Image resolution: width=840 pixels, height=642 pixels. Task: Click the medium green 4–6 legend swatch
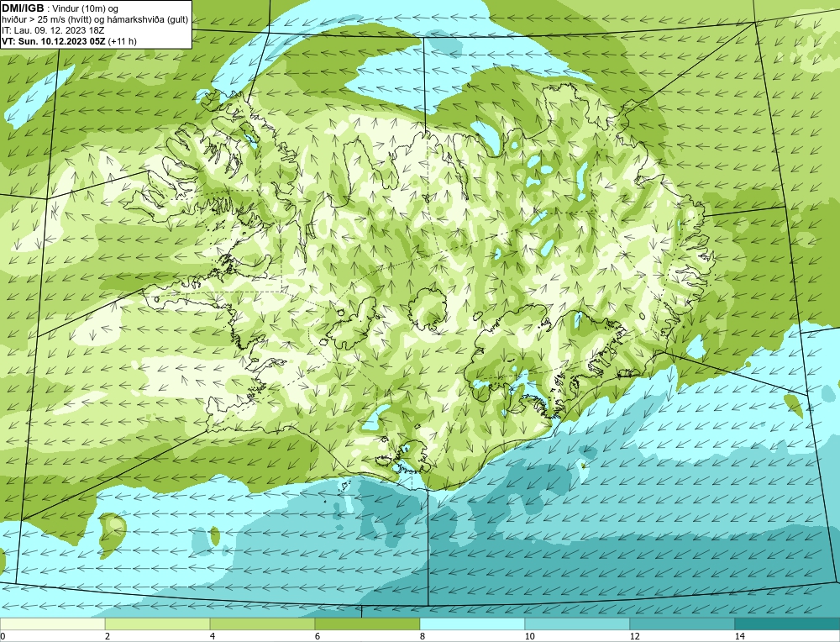point(262,624)
